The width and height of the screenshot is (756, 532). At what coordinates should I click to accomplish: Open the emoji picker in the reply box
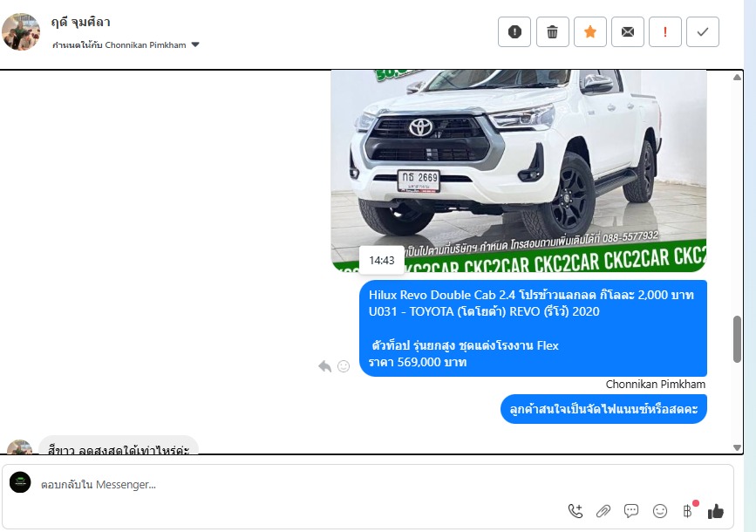point(660,511)
